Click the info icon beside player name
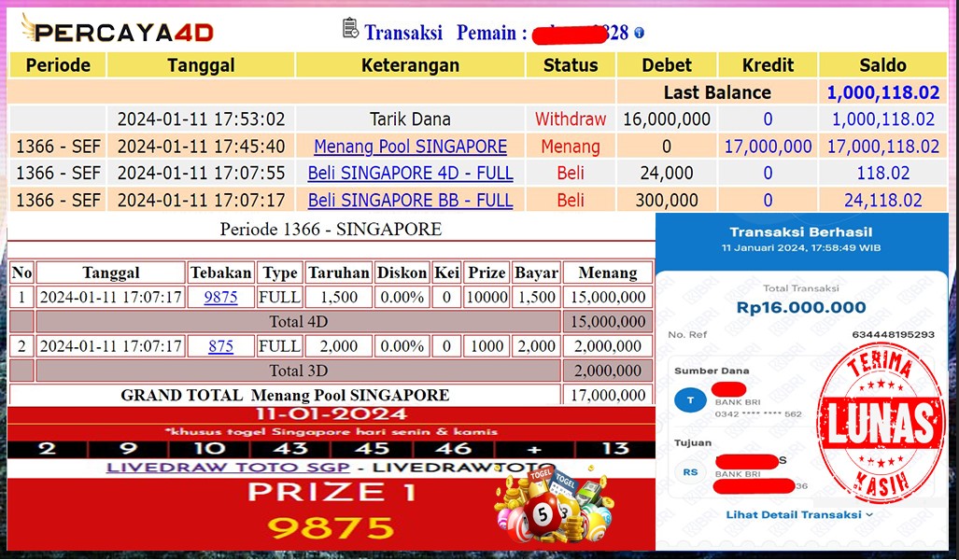This screenshot has height=560, width=959. (640, 33)
